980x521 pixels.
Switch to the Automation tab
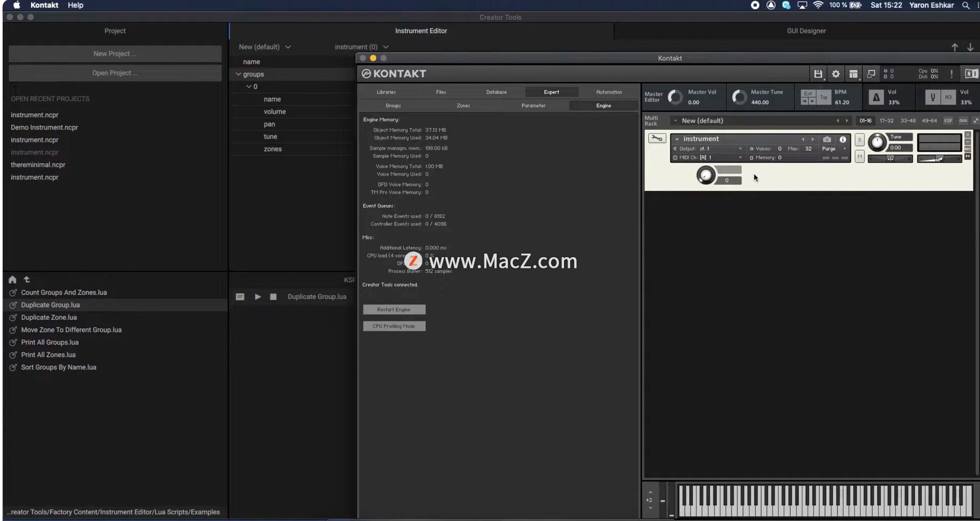(x=609, y=92)
